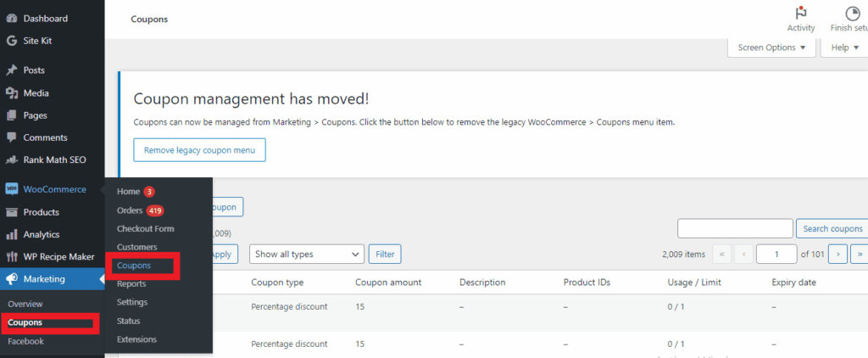Click the Finish setup progress icon
The width and height of the screenshot is (868, 358).
[852, 14]
